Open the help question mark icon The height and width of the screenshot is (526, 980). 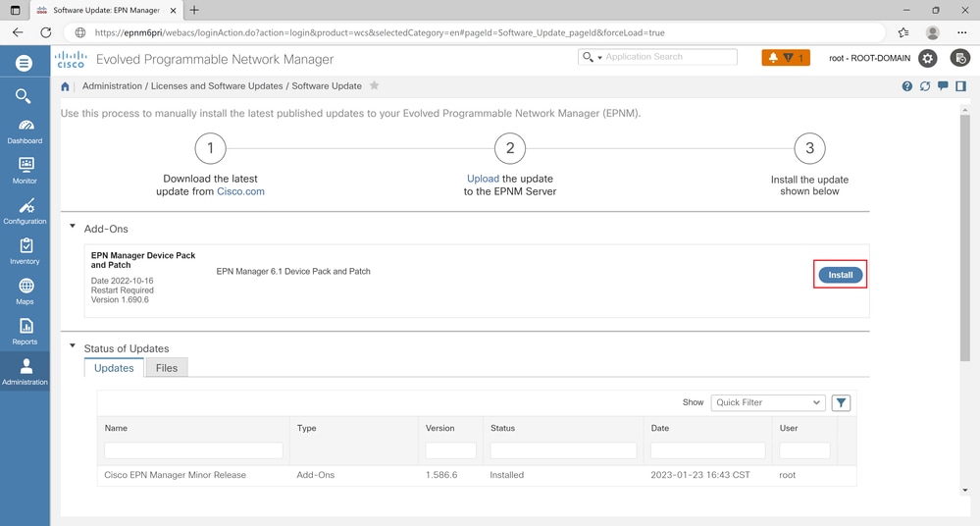click(906, 86)
